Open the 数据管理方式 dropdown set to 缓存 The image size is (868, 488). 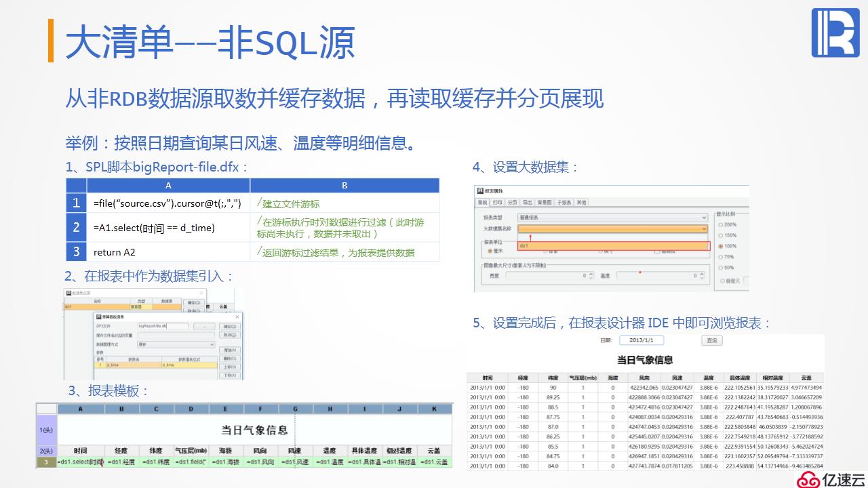[x=176, y=344]
